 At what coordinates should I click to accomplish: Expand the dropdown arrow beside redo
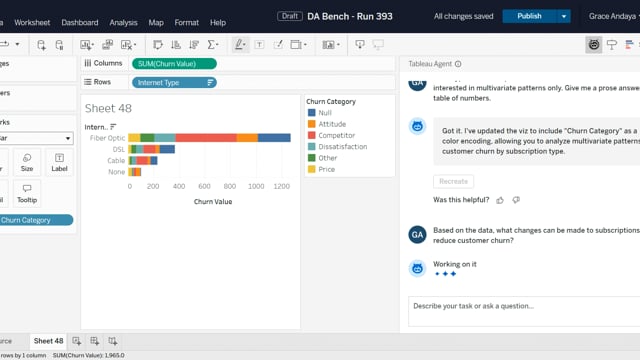tap(17, 44)
